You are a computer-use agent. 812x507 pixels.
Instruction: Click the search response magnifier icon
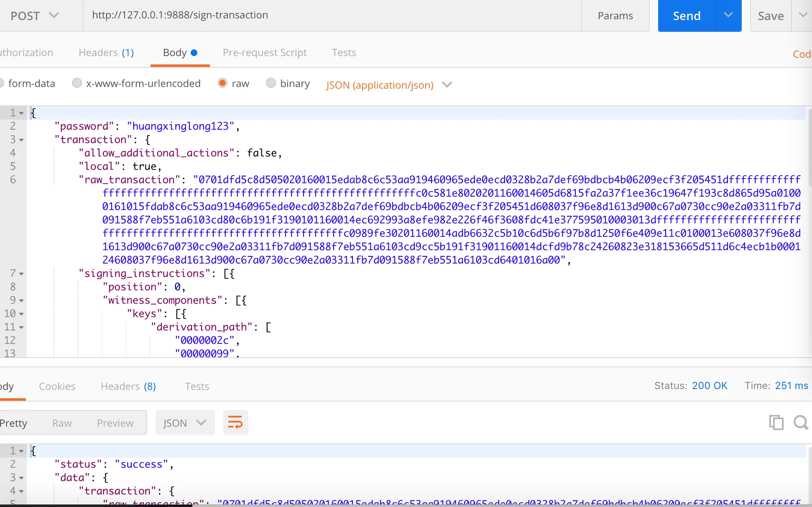tap(800, 422)
